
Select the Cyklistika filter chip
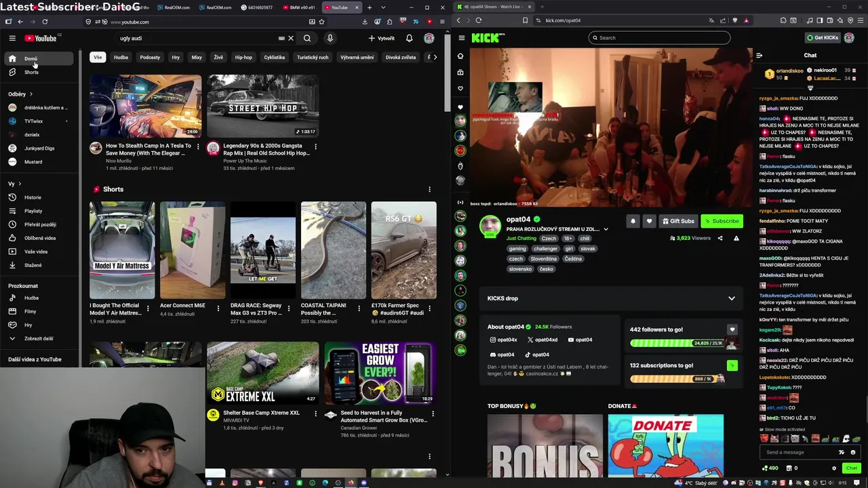point(275,57)
